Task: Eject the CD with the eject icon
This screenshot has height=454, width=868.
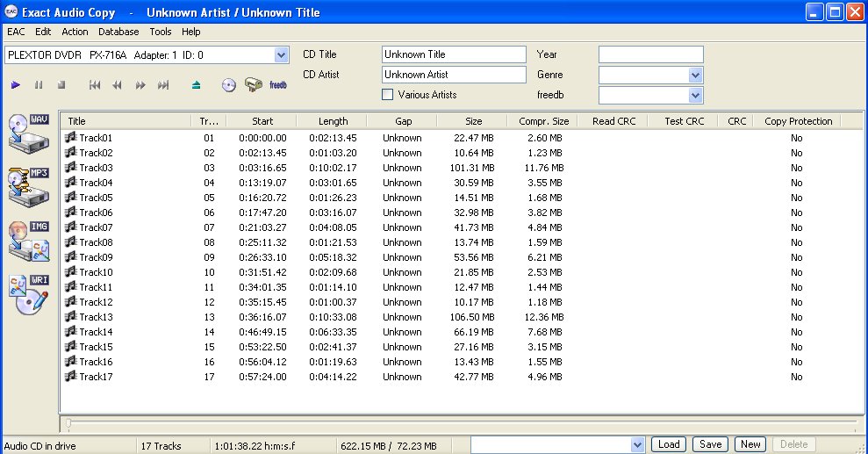Action: pyautogui.click(x=196, y=84)
